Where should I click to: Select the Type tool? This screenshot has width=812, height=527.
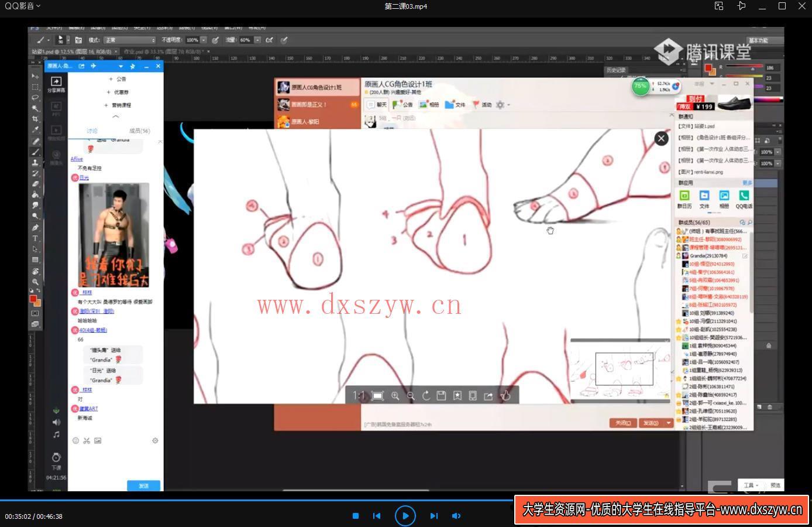(35, 238)
